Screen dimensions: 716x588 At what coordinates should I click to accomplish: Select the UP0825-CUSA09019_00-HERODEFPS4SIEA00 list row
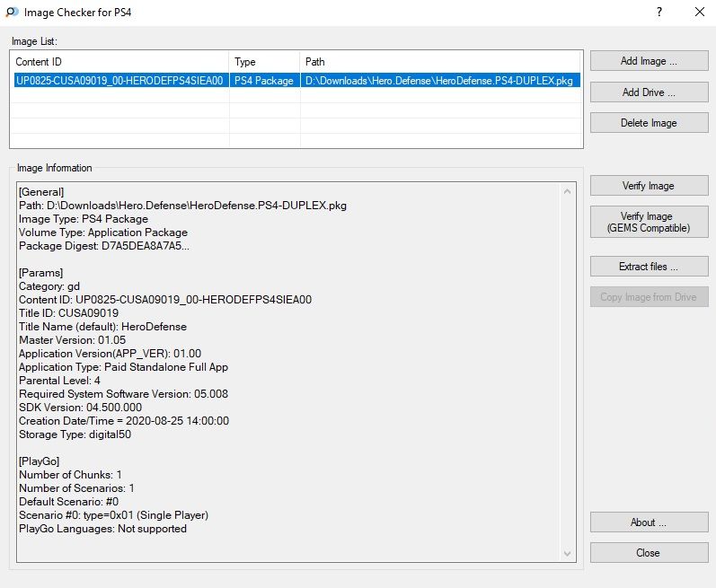tap(296, 80)
